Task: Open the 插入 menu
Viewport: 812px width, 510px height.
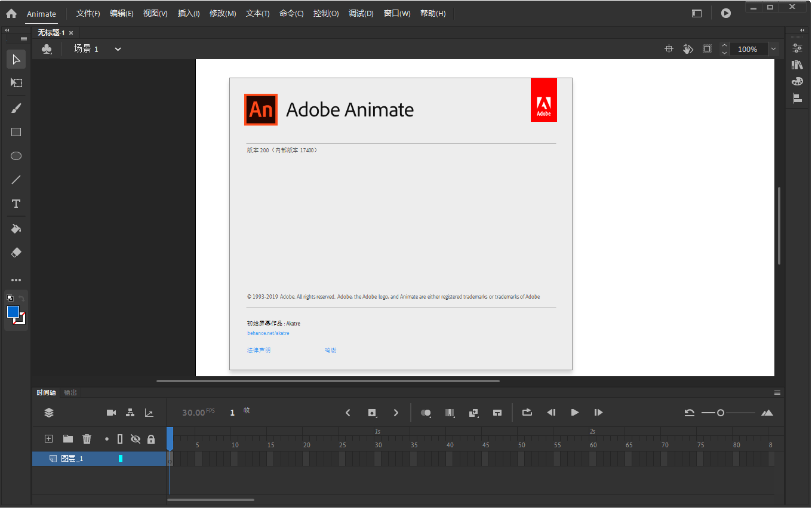Action: (x=188, y=13)
